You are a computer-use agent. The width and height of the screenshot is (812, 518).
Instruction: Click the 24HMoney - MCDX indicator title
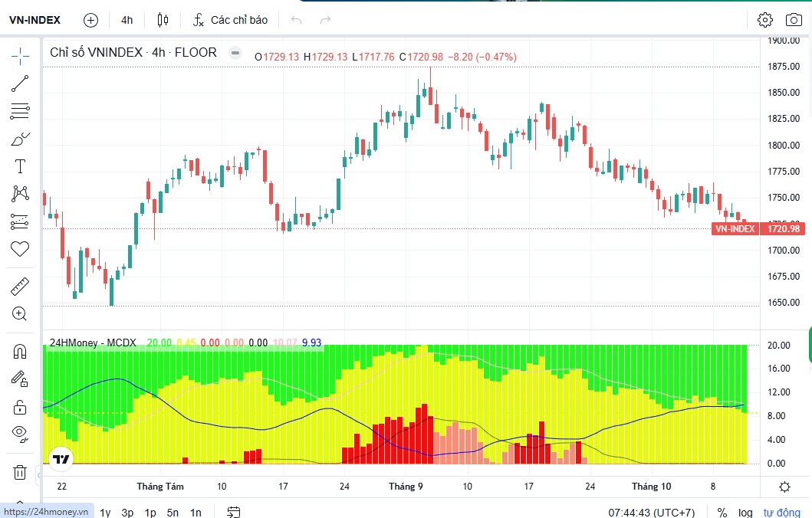[x=93, y=343]
